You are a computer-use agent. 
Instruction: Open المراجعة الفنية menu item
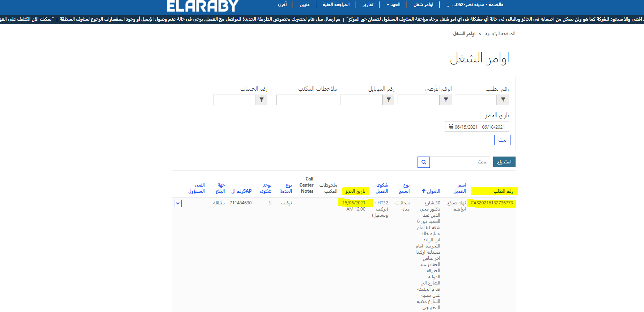pyautogui.click(x=336, y=5)
